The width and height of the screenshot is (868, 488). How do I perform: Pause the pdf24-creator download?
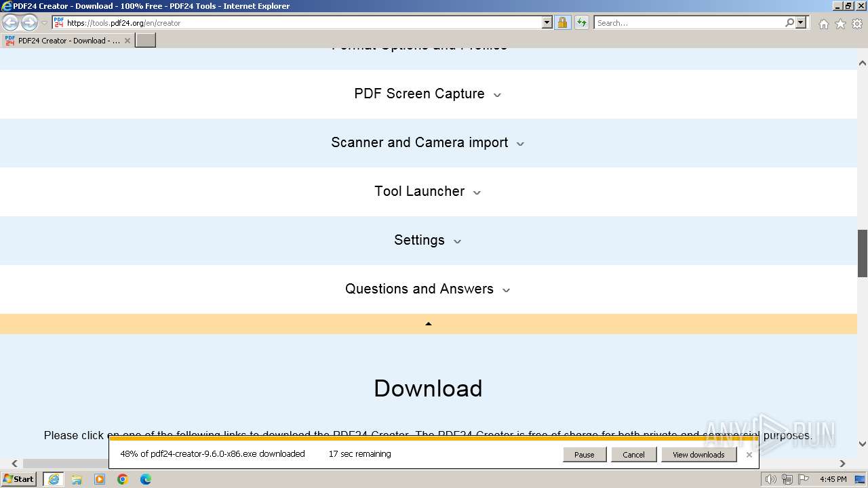(x=585, y=455)
